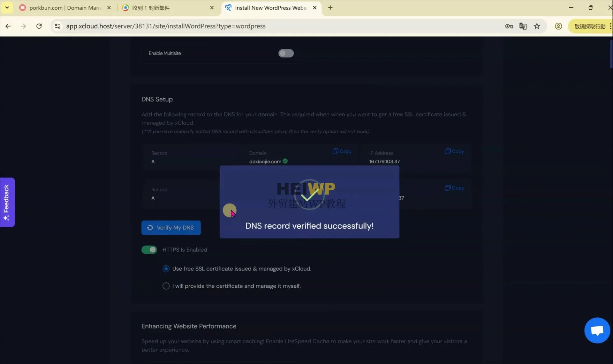Copy the second A record's IP
The image size is (613, 364).
pyautogui.click(x=454, y=188)
